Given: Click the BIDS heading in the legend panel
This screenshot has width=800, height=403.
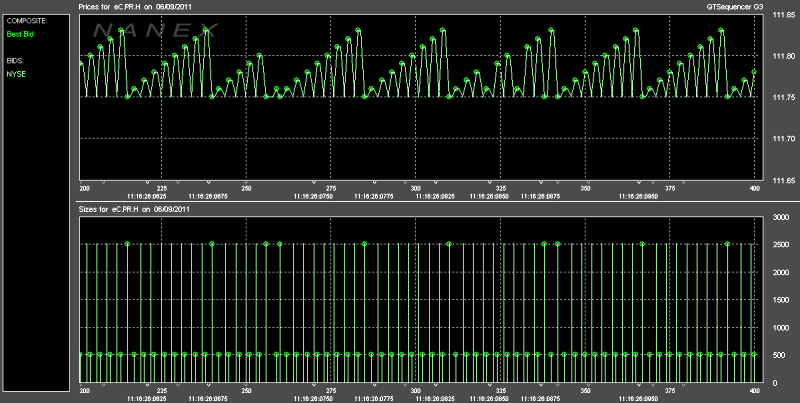Looking at the screenshot, I should 15,61.
